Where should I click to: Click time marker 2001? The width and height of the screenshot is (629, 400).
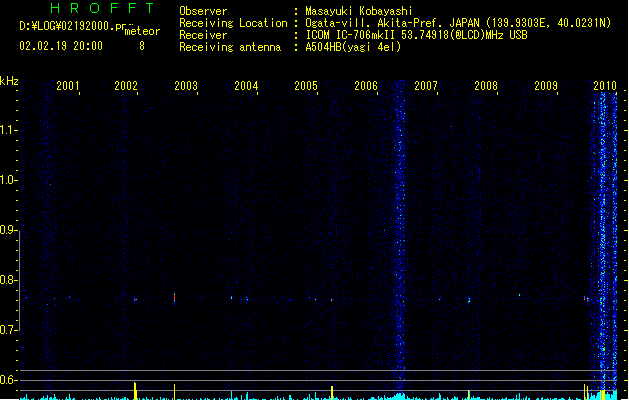coord(68,86)
